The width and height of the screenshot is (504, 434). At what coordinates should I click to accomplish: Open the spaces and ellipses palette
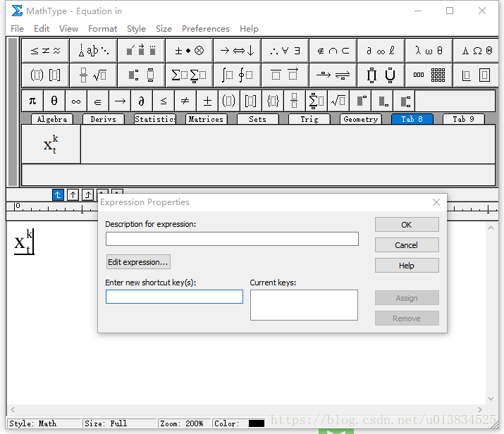[x=94, y=51]
